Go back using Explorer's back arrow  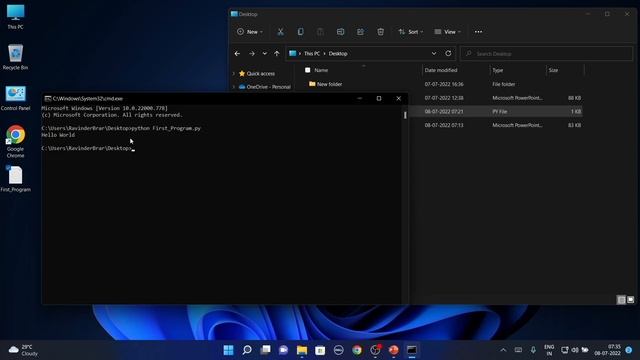(x=237, y=53)
